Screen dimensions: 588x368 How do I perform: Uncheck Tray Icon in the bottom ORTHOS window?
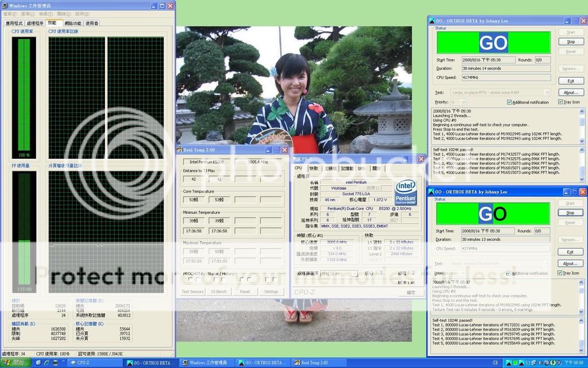click(560, 273)
